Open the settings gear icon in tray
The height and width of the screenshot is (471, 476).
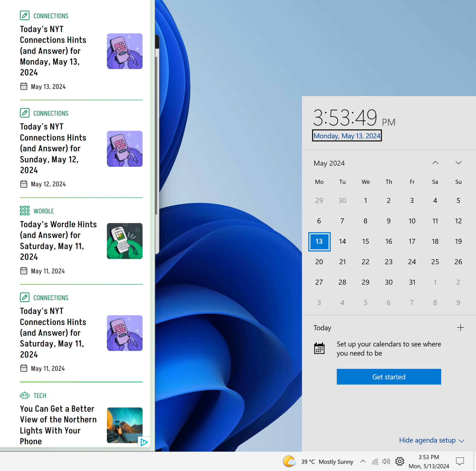[399, 461]
